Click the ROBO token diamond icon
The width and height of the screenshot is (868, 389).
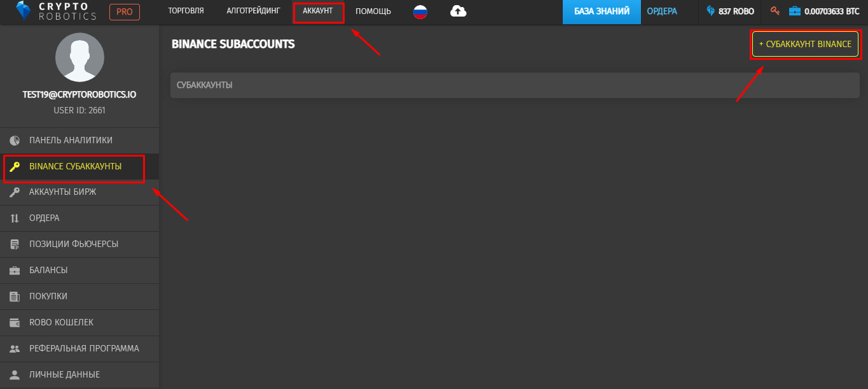click(711, 11)
